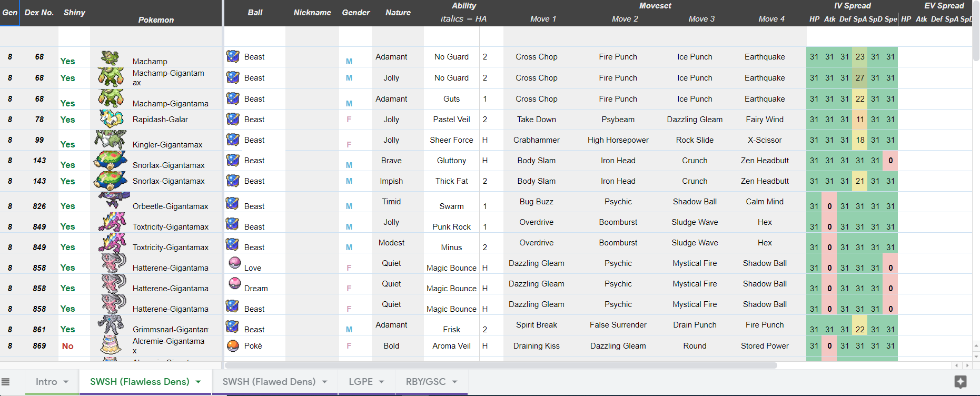The width and height of the screenshot is (980, 396).
Task: Select the red Atk 0 cell for Orbeetle
Action: click(x=829, y=202)
